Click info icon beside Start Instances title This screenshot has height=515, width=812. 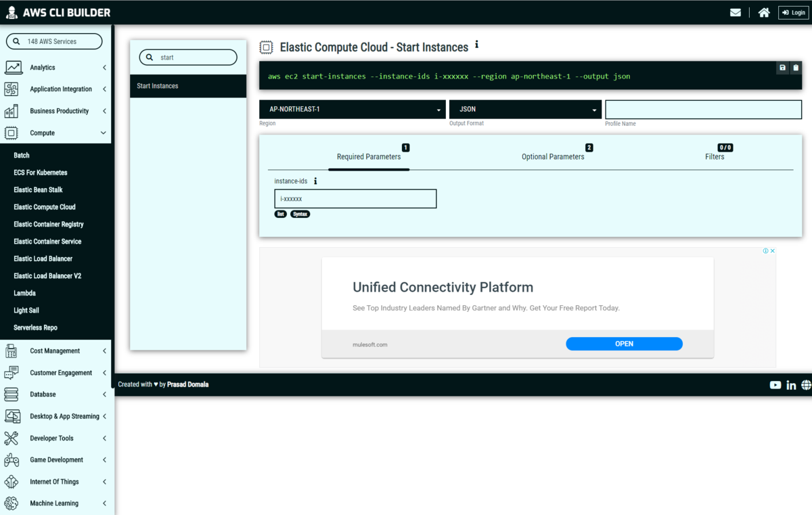point(476,45)
